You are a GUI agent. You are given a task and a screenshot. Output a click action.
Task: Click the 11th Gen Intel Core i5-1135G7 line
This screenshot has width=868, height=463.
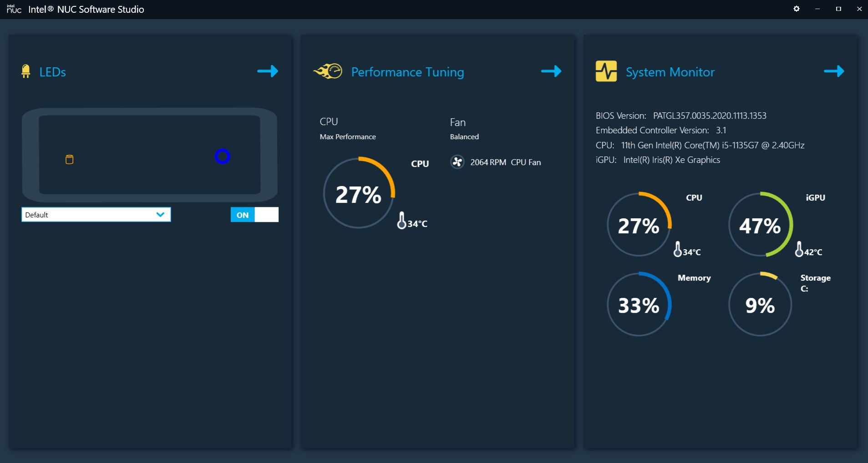[x=700, y=145]
